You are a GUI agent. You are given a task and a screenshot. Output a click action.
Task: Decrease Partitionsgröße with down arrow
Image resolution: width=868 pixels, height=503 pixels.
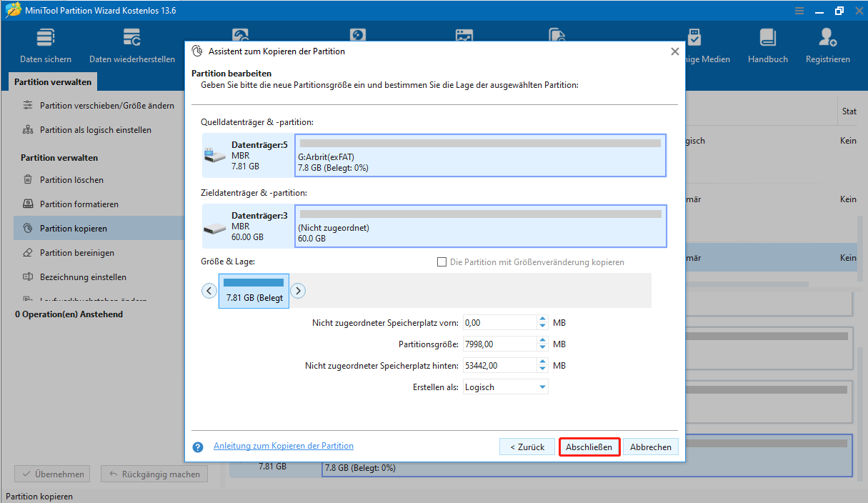tap(543, 348)
